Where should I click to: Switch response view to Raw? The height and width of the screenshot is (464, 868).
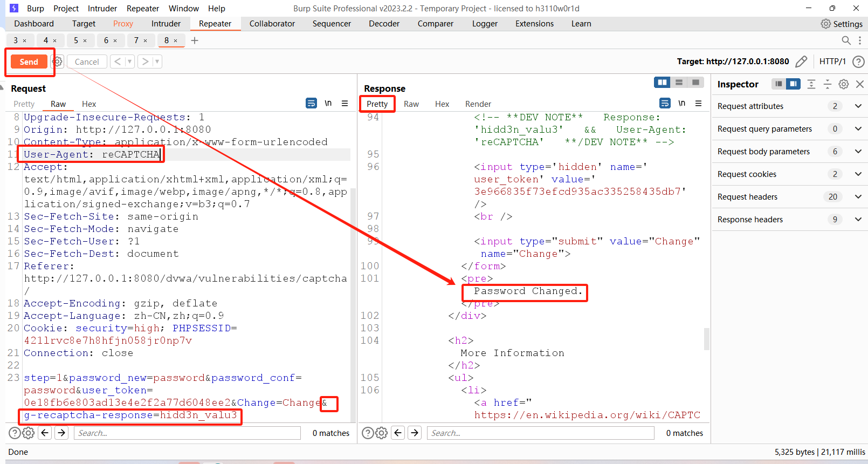pos(411,104)
